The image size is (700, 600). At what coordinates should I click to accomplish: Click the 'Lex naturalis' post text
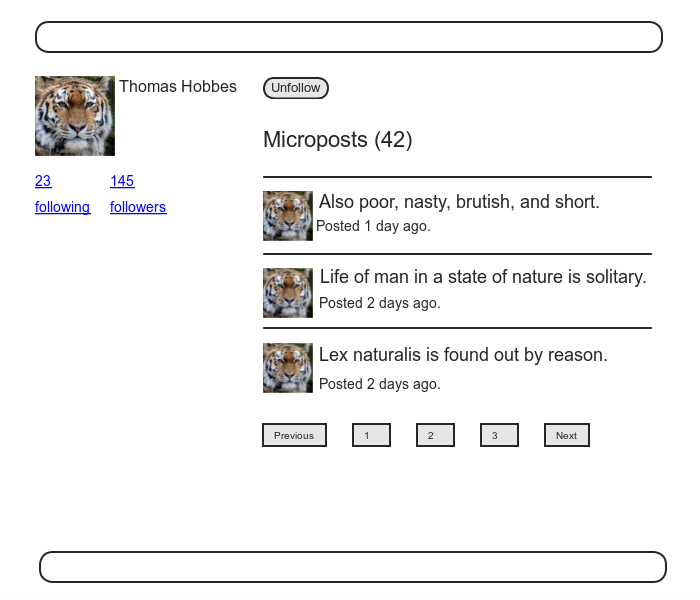pyautogui.click(x=463, y=355)
